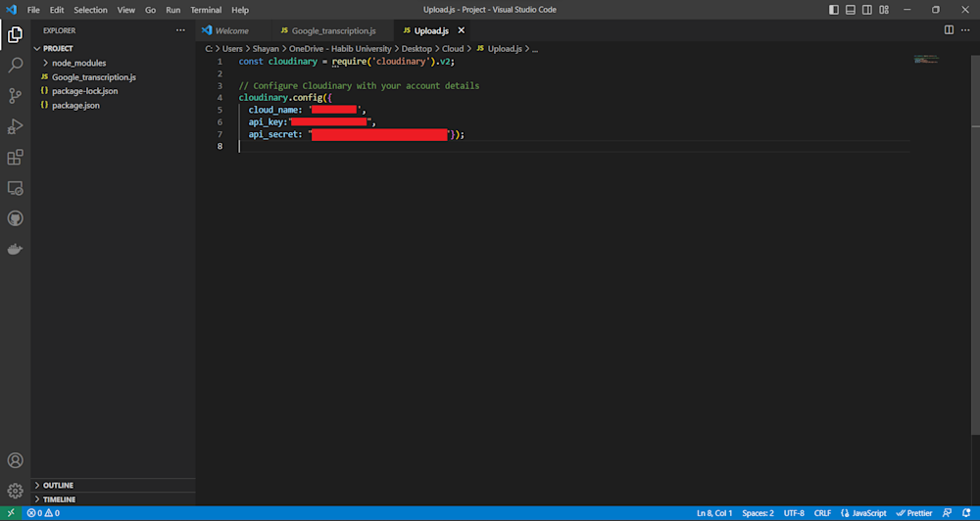The width and height of the screenshot is (980, 521).
Task: Open the Go menu
Action: (151, 10)
